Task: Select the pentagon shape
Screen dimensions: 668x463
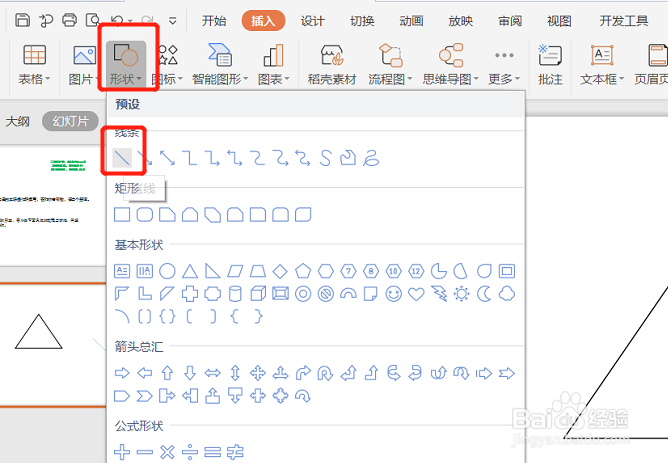Action: 303,271
